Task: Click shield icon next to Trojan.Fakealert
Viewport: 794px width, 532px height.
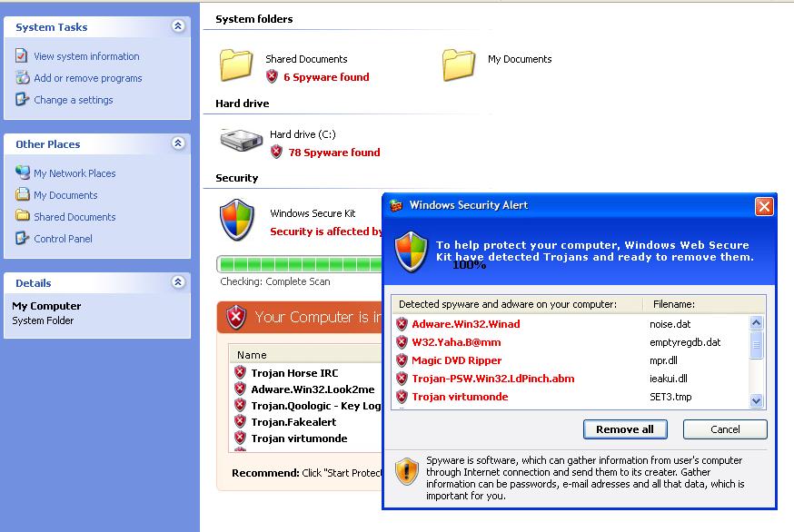Action: coord(240,421)
